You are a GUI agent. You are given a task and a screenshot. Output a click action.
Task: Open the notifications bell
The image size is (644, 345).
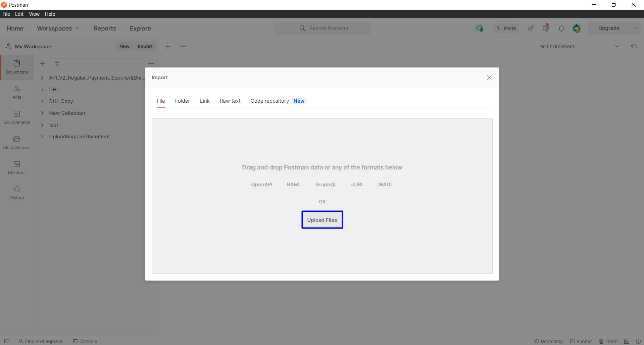pos(561,28)
